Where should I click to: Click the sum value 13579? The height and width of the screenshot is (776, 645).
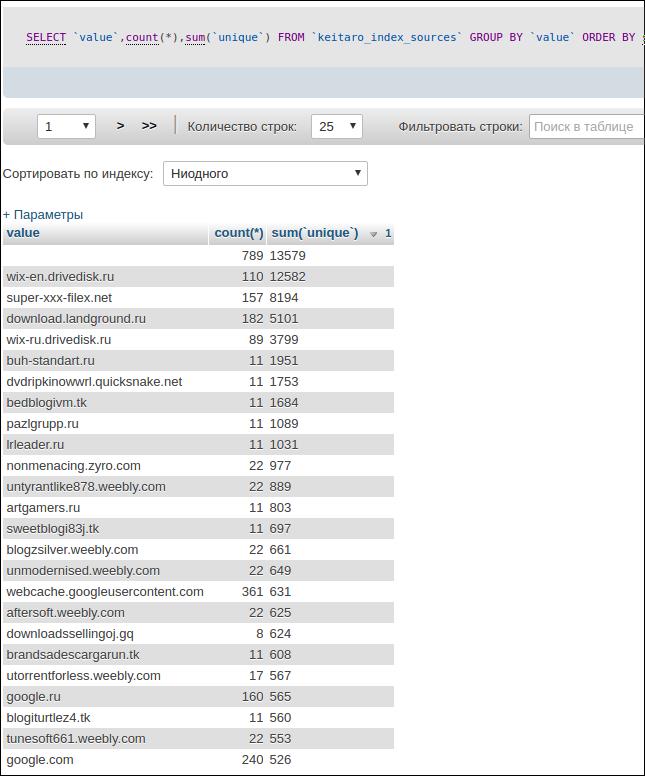288,256
